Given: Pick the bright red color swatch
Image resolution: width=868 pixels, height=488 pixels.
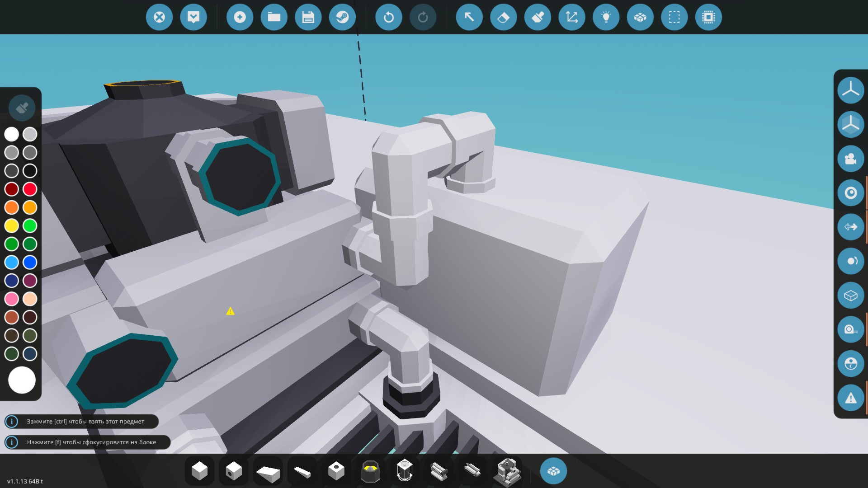Looking at the screenshot, I should (30, 189).
